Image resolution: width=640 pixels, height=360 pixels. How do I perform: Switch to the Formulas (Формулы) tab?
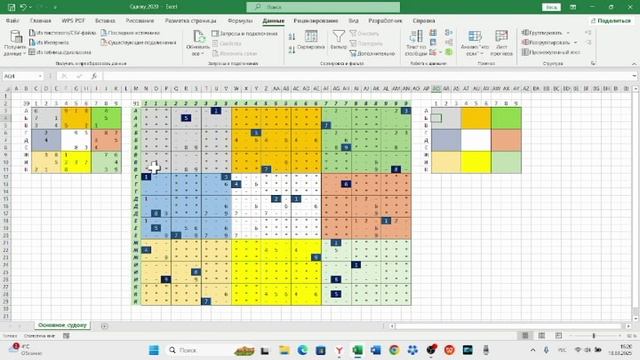pos(240,20)
